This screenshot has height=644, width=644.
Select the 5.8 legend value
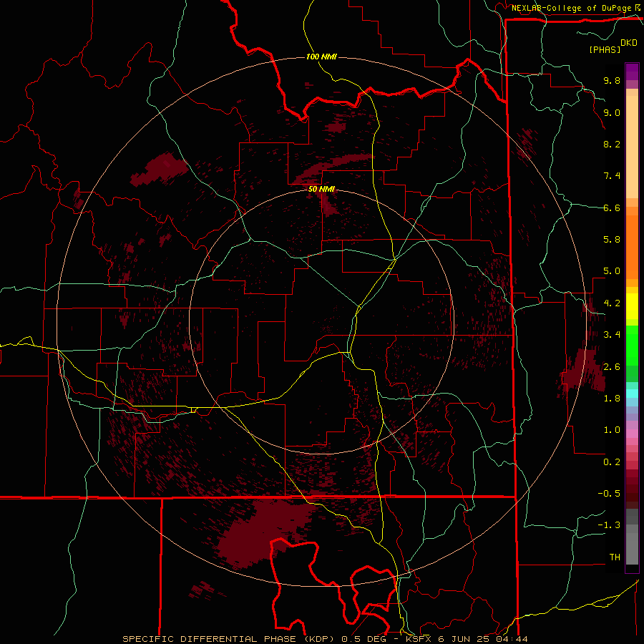612,240
